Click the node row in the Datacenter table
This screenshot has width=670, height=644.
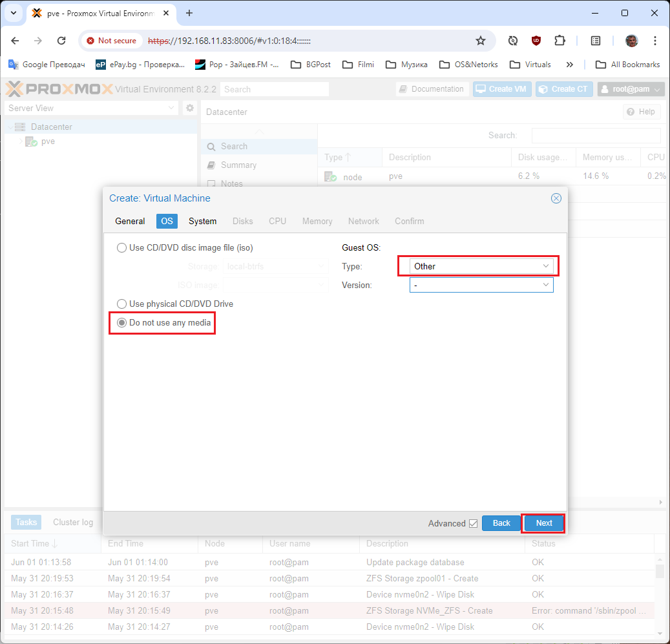pos(492,176)
